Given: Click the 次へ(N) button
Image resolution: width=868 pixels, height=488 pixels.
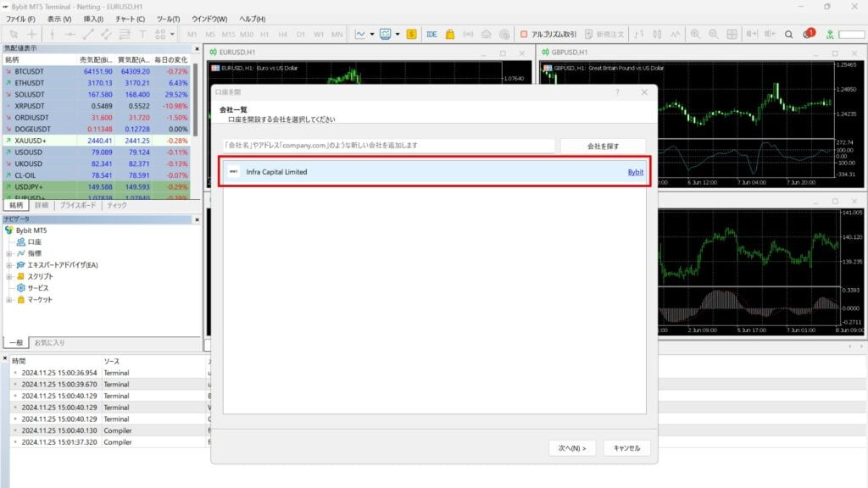Looking at the screenshot, I should 572,448.
